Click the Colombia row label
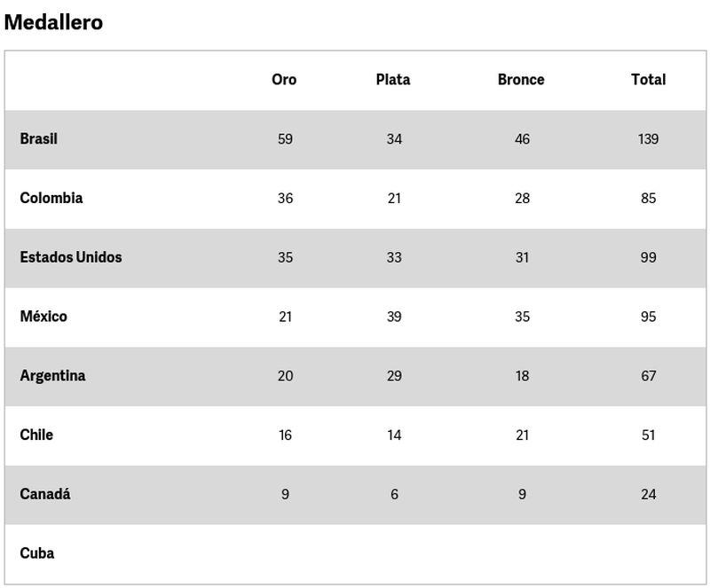Viewport: 710px width, 588px height. [x=51, y=198]
